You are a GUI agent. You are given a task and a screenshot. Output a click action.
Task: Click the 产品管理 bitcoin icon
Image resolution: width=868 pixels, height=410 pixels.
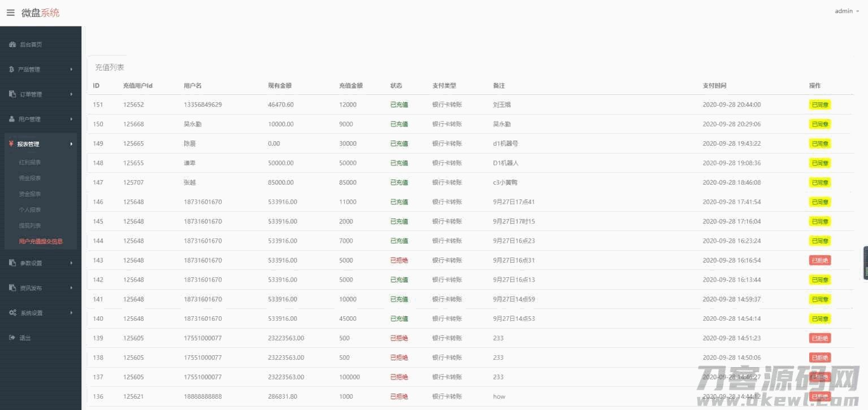point(11,69)
